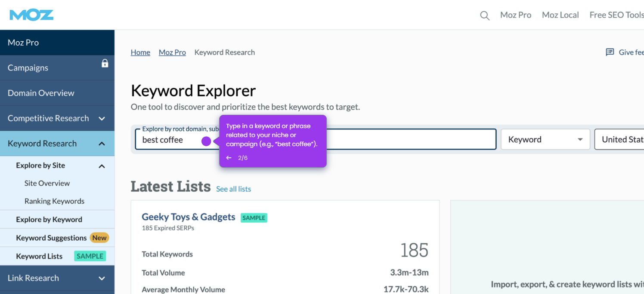Select Keyword Suggestions in the sidebar

click(x=51, y=238)
